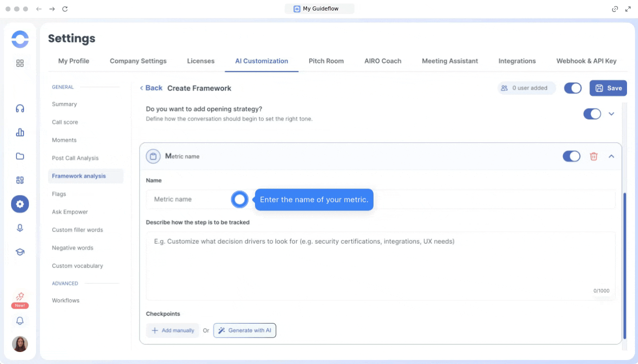
Task: Open the notifications bell icon
Action: [x=20, y=321]
